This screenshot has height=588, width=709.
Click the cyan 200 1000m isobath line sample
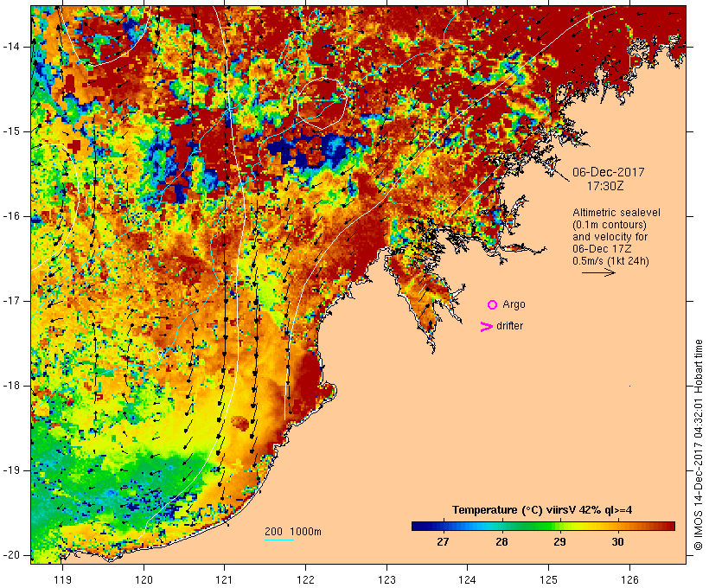[x=279, y=540]
